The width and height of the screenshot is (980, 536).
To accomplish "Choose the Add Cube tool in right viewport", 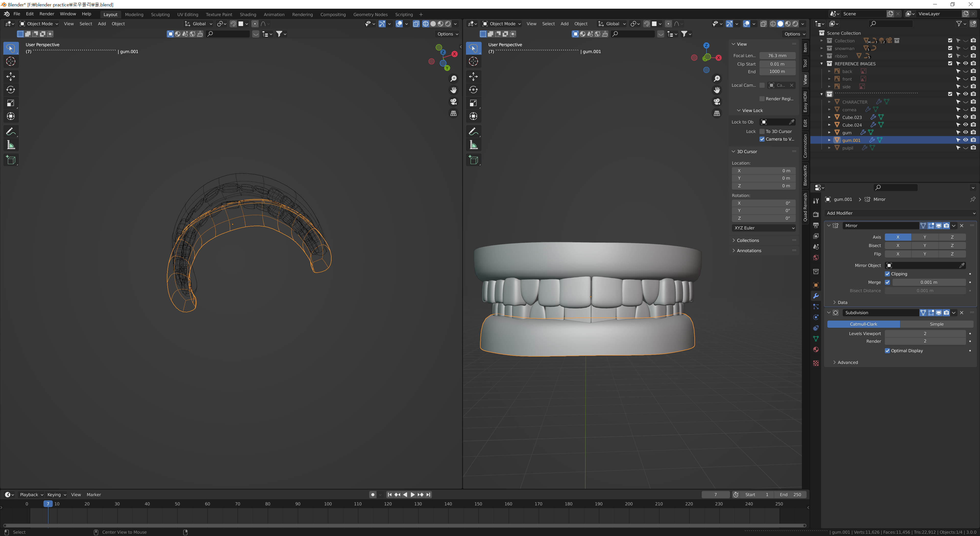I will pos(473,160).
